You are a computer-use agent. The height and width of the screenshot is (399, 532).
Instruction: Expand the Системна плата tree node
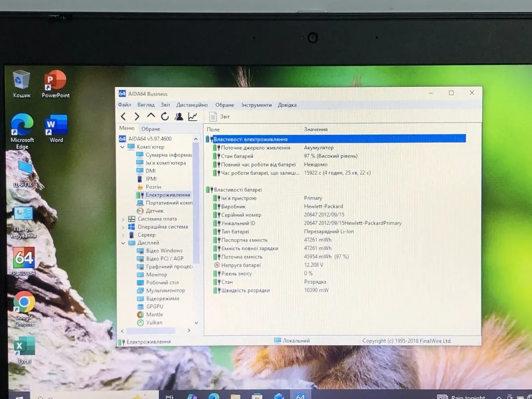(123, 219)
